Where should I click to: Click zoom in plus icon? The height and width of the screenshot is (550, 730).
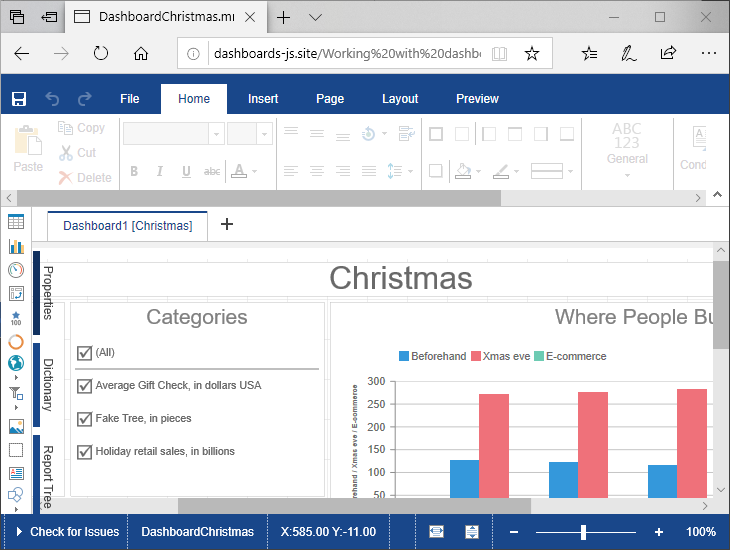coord(659,532)
